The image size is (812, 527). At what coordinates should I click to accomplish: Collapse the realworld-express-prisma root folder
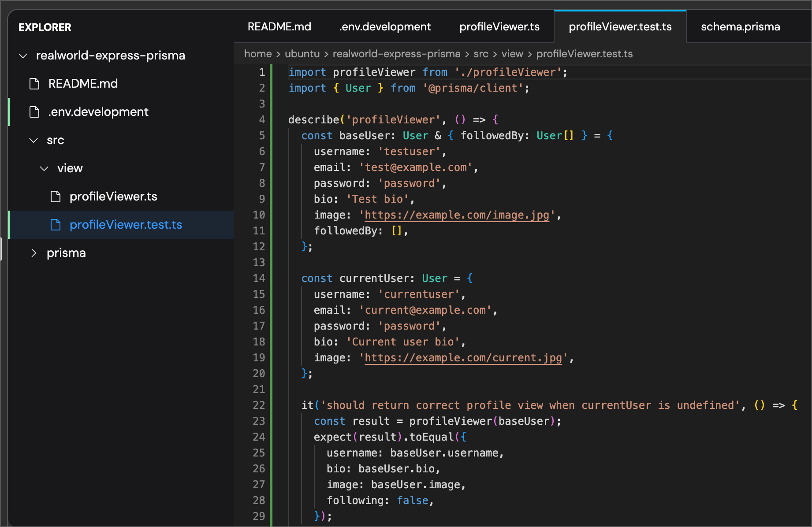click(x=23, y=56)
